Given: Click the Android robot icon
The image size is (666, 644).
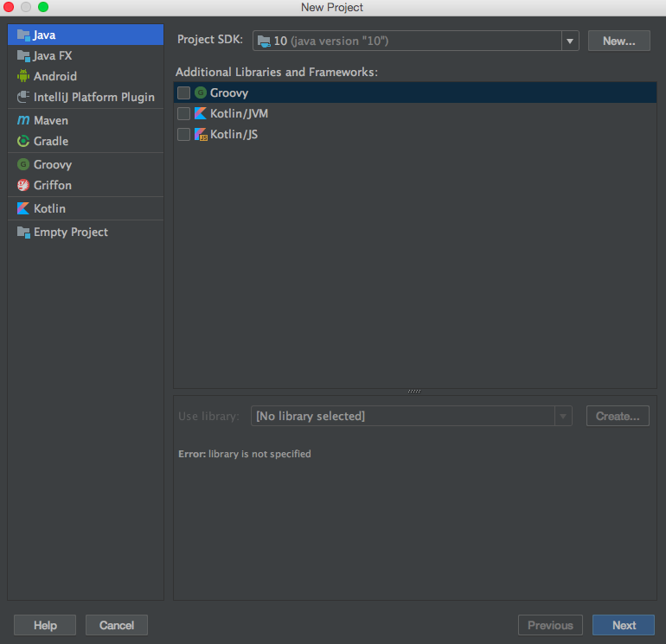Looking at the screenshot, I should pos(23,76).
